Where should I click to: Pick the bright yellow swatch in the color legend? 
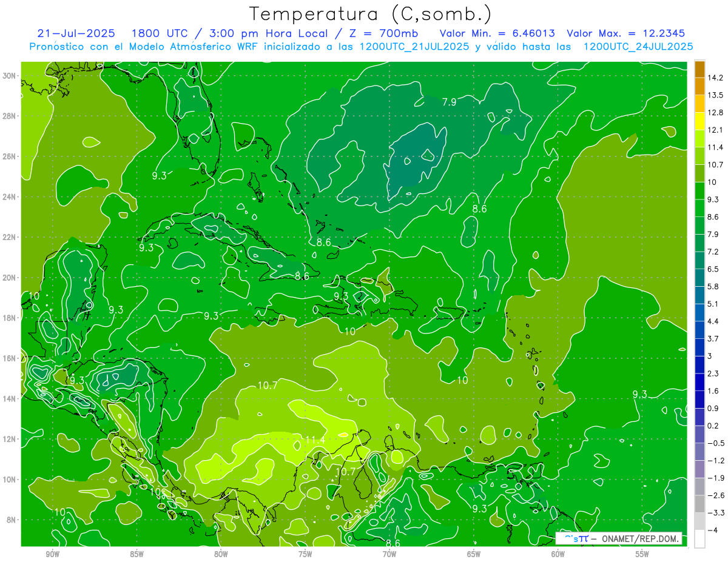(x=699, y=121)
